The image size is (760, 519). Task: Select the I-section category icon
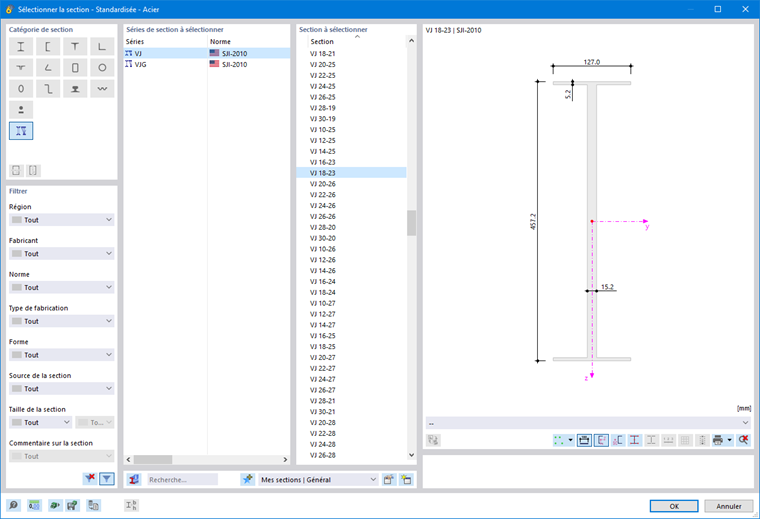click(x=21, y=47)
